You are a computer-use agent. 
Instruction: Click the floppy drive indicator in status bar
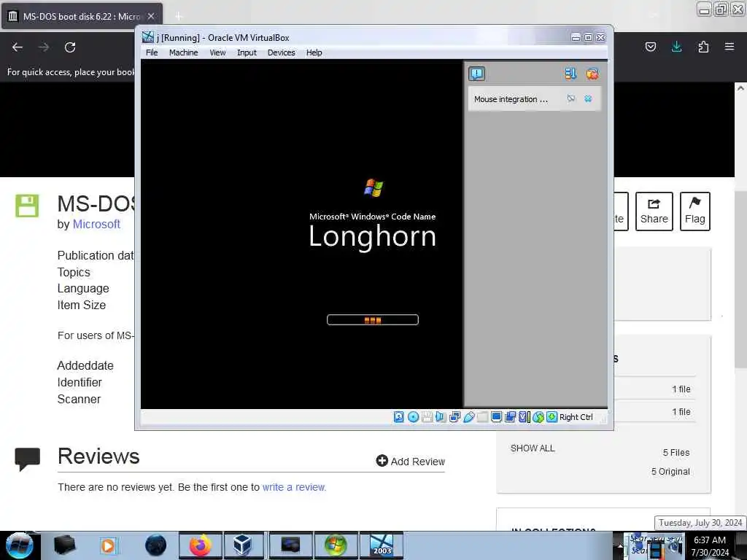click(x=427, y=416)
